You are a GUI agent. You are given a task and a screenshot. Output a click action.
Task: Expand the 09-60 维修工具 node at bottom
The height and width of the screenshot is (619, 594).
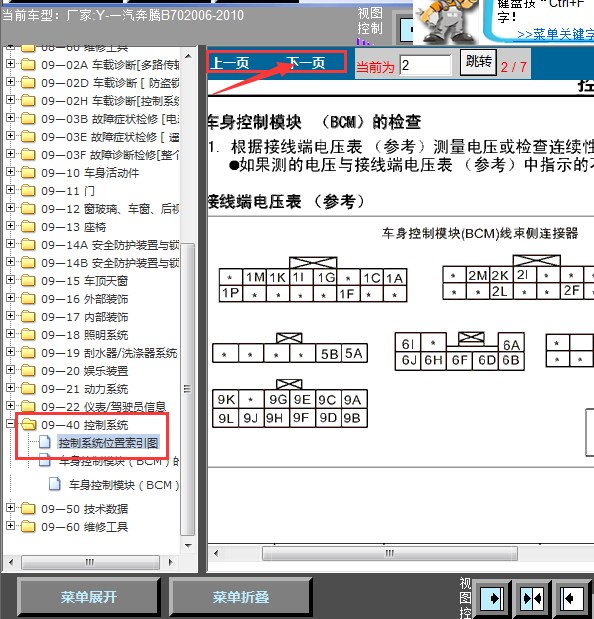[11, 526]
